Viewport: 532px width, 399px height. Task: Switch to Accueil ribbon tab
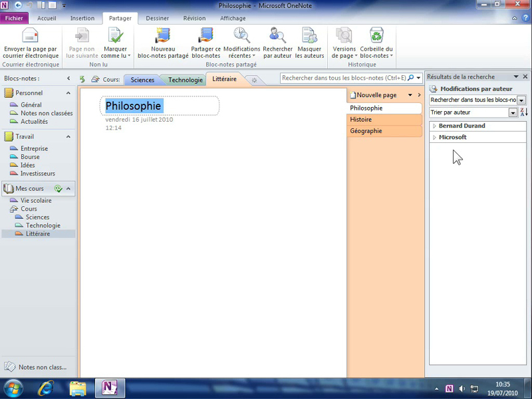(47, 19)
